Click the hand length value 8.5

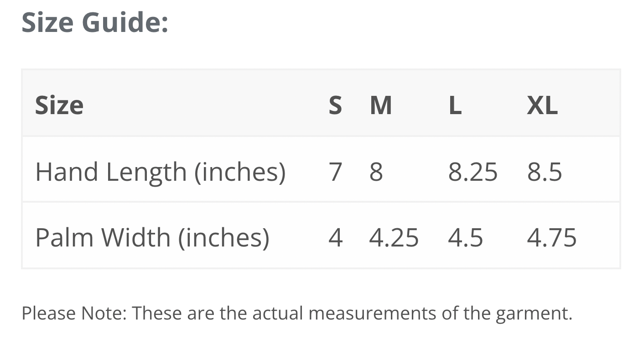tap(545, 172)
